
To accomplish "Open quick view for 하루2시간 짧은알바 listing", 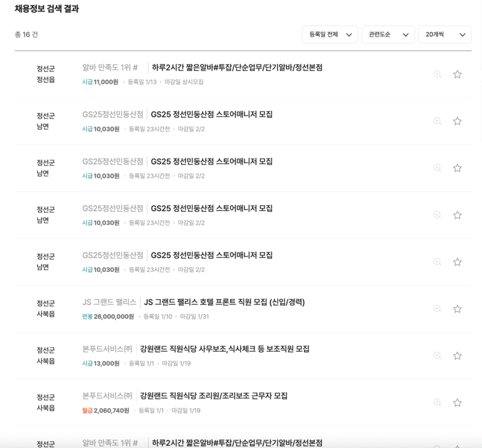I will click(x=436, y=74).
